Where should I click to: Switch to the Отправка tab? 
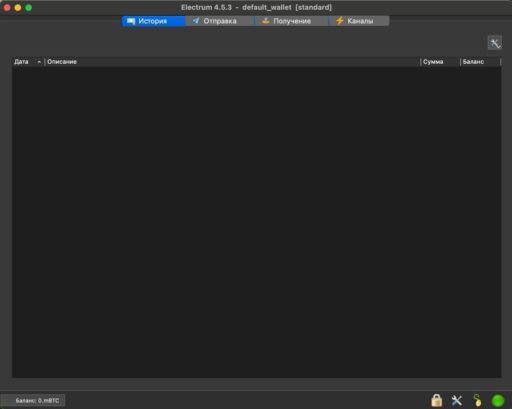click(x=219, y=21)
